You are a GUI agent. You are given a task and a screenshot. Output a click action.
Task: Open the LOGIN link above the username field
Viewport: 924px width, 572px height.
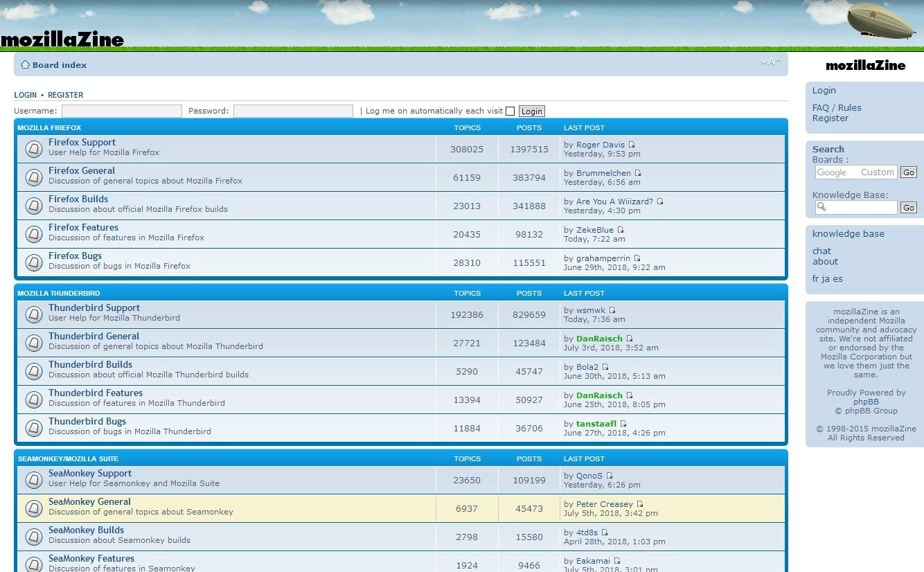click(26, 95)
